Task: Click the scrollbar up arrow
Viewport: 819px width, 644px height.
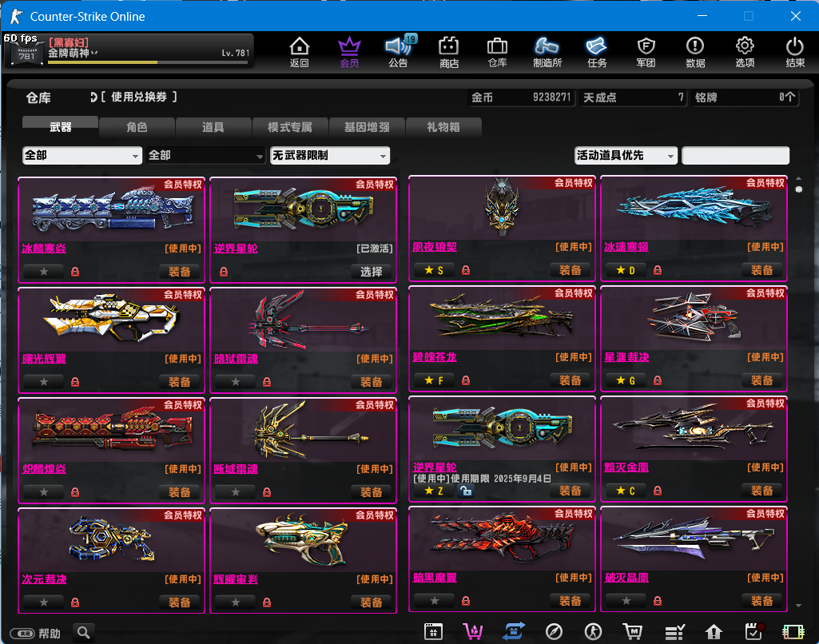Action: coord(799,179)
